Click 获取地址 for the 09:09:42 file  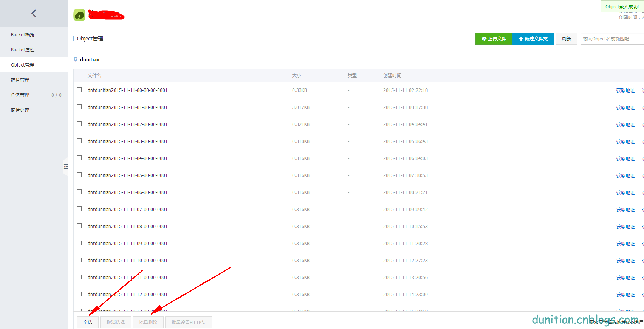(x=625, y=210)
